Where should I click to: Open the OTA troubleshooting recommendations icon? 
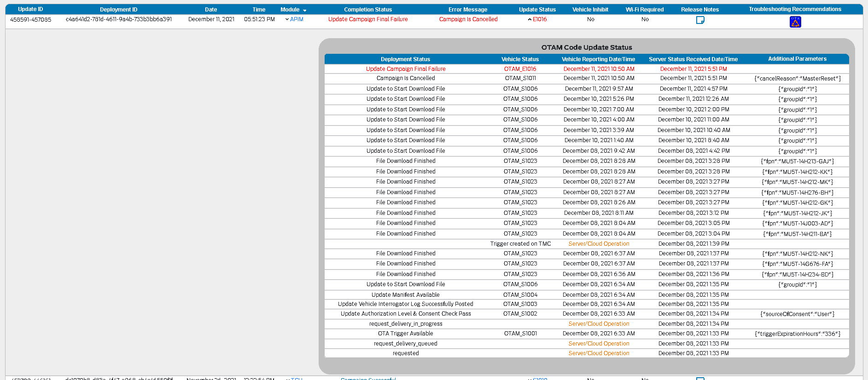pyautogui.click(x=795, y=22)
